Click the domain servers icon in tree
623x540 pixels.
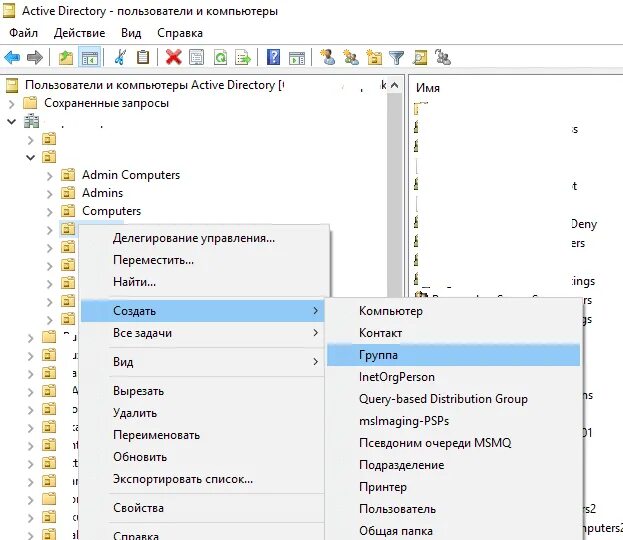pos(31,121)
